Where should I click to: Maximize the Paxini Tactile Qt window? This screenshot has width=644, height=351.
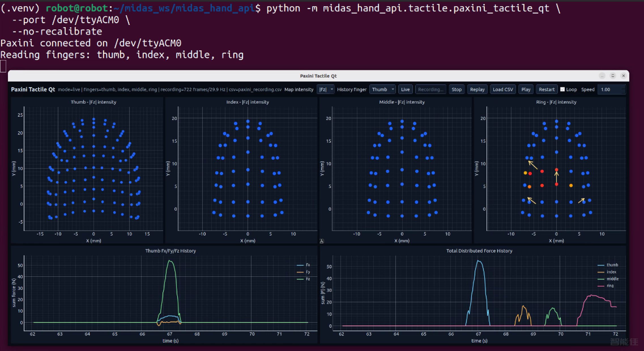(x=613, y=76)
